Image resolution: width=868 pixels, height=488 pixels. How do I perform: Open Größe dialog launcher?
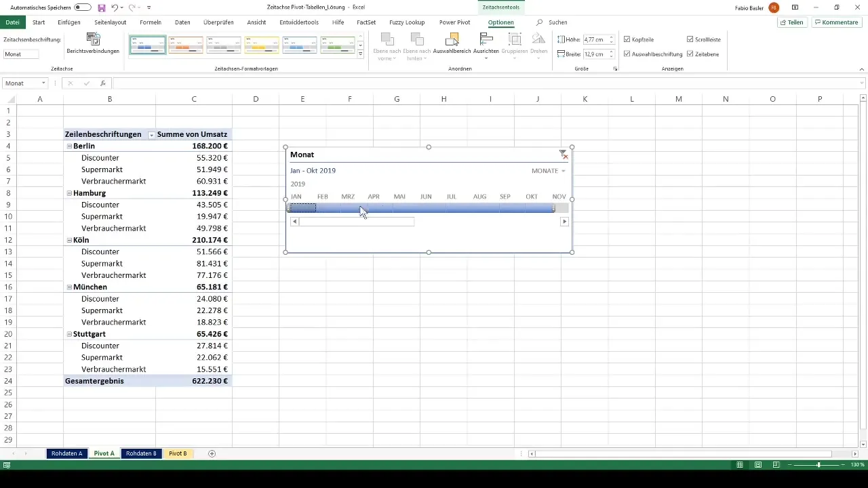pos(615,69)
